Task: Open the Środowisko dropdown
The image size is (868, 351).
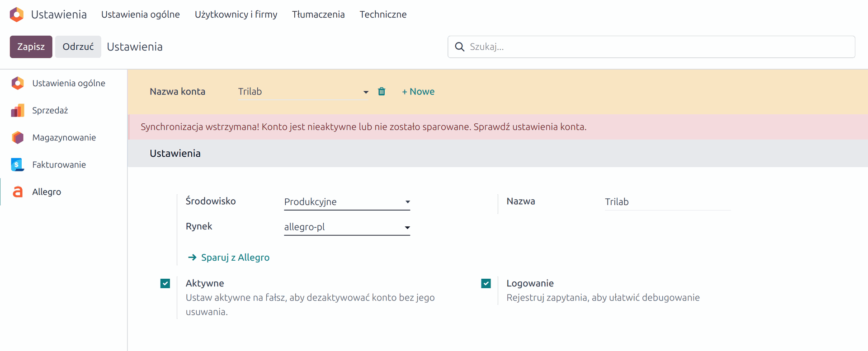Action: coord(347,202)
